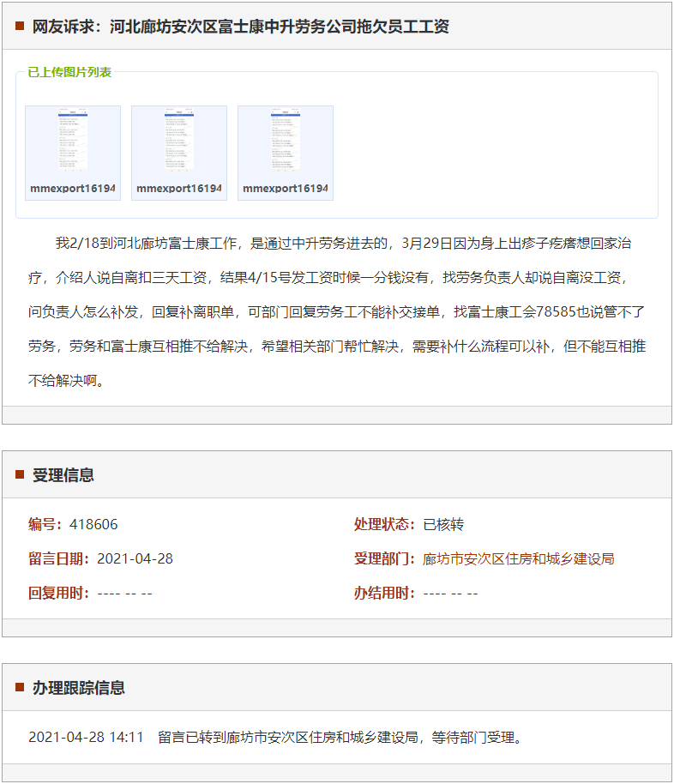Click the 处理状态 field label
Screen dimensions: 674x784
tap(384, 524)
